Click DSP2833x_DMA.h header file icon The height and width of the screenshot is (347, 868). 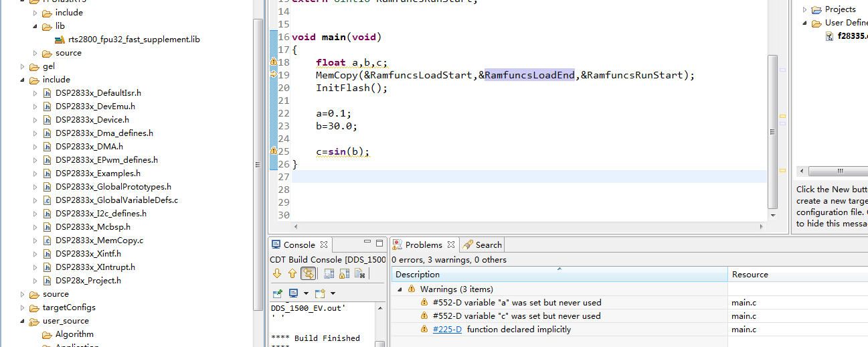(47, 147)
